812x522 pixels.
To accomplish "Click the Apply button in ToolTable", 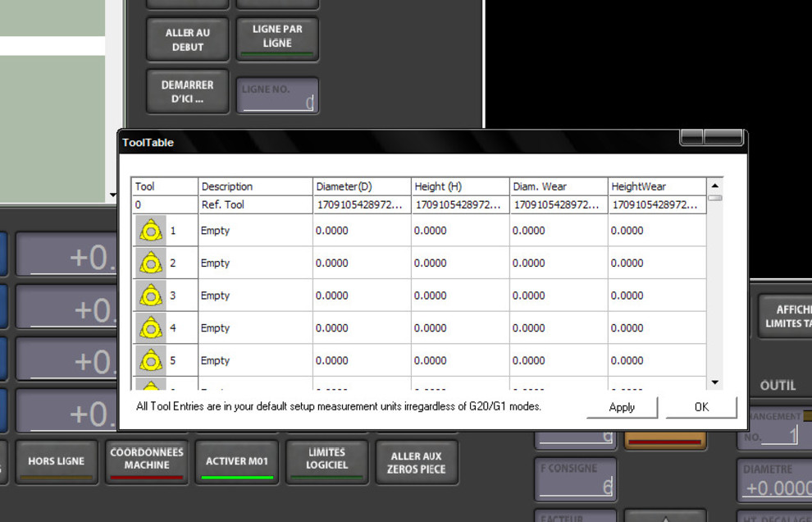I will pyautogui.click(x=622, y=407).
